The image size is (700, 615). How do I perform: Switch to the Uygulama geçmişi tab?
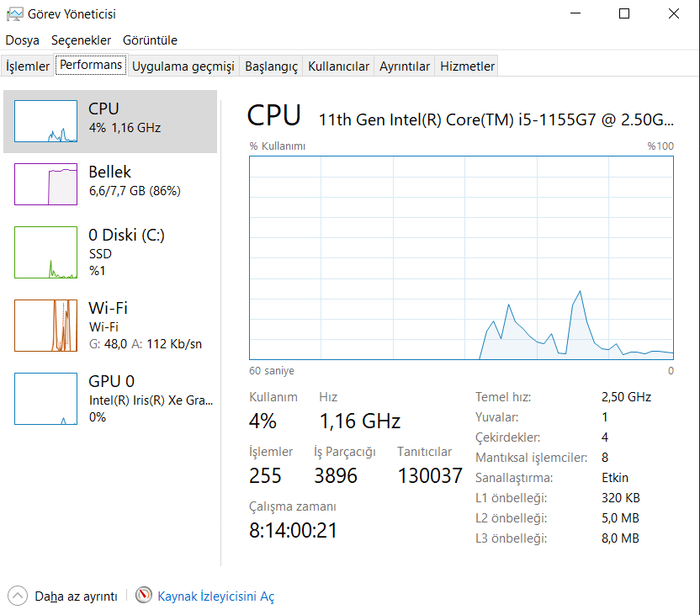point(183,66)
